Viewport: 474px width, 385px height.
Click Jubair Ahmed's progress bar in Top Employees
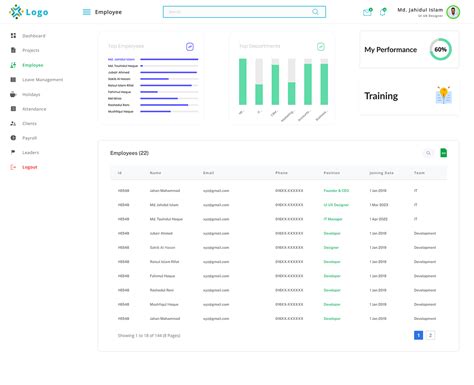click(x=169, y=72)
